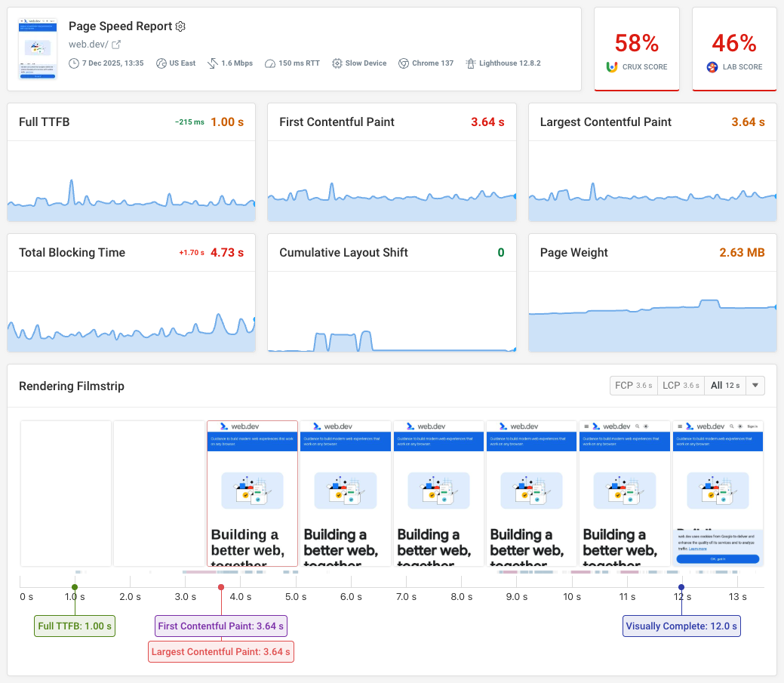Image resolution: width=784 pixels, height=683 pixels.
Task: Switch filmstrip to FCP 3.6 s view
Action: (633, 385)
